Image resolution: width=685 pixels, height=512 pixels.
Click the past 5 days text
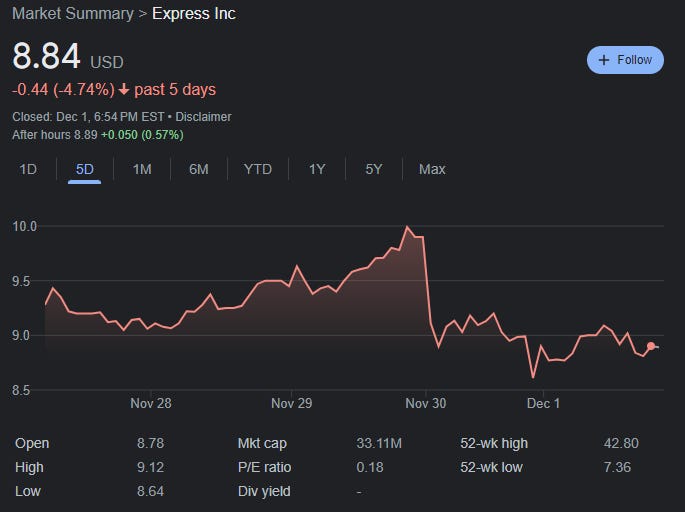coord(175,90)
